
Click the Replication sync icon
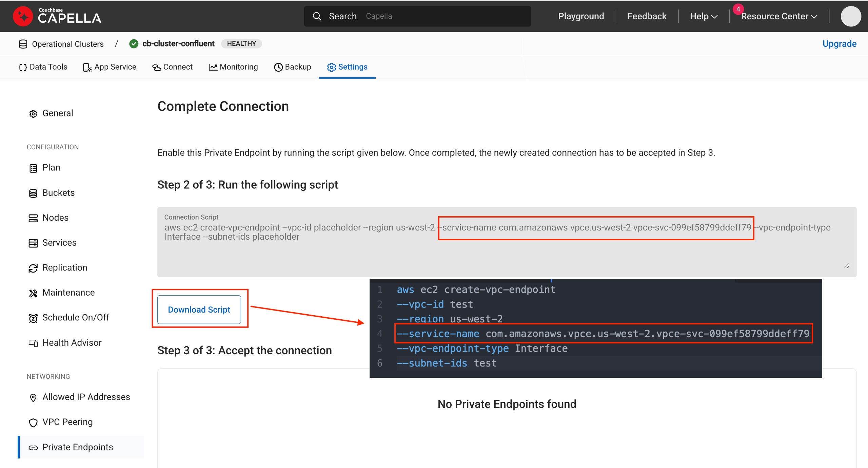pyautogui.click(x=33, y=268)
